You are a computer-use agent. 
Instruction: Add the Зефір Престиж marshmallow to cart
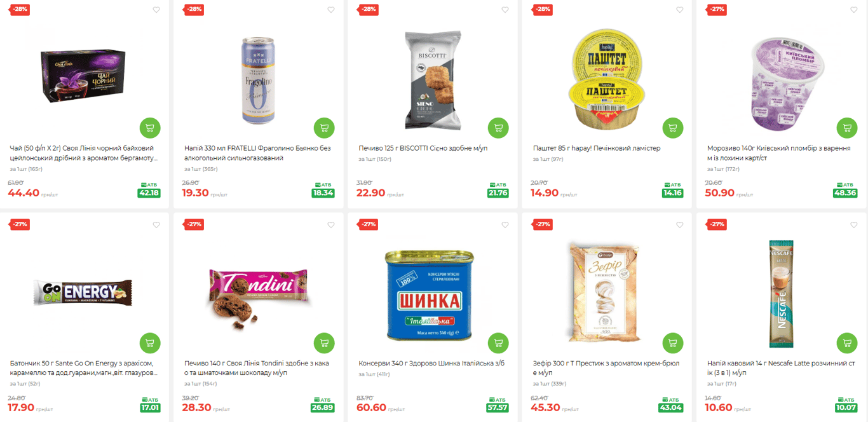click(673, 343)
